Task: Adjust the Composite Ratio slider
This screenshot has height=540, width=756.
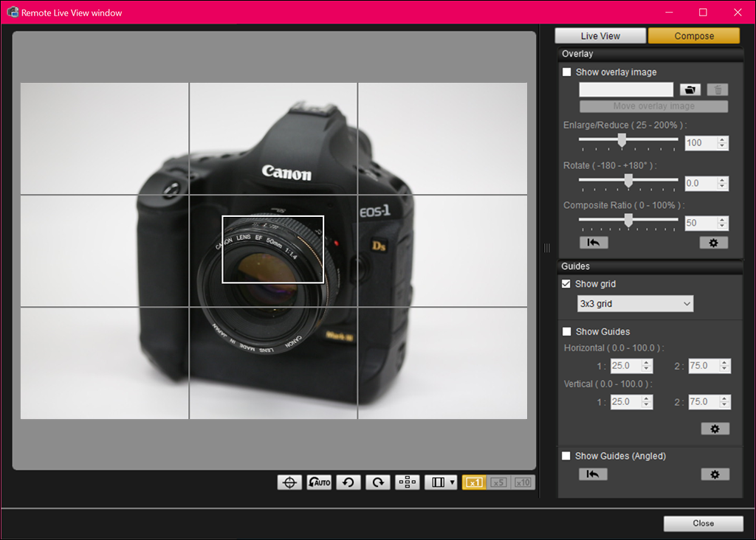Action: coord(628,221)
